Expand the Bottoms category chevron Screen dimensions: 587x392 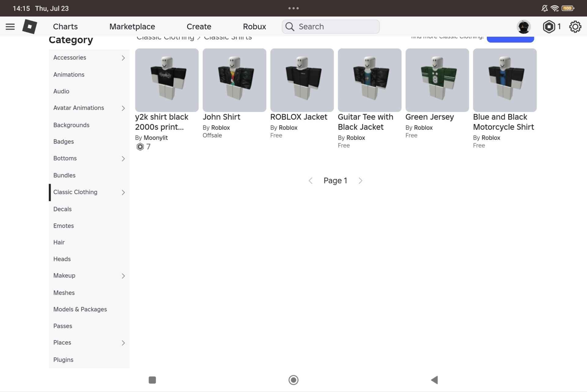pos(123,159)
